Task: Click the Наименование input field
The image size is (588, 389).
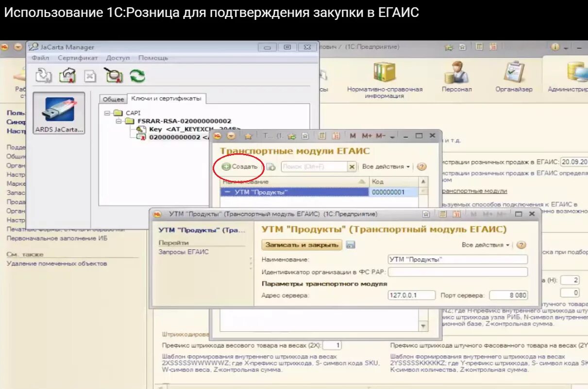Action: pos(457,259)
